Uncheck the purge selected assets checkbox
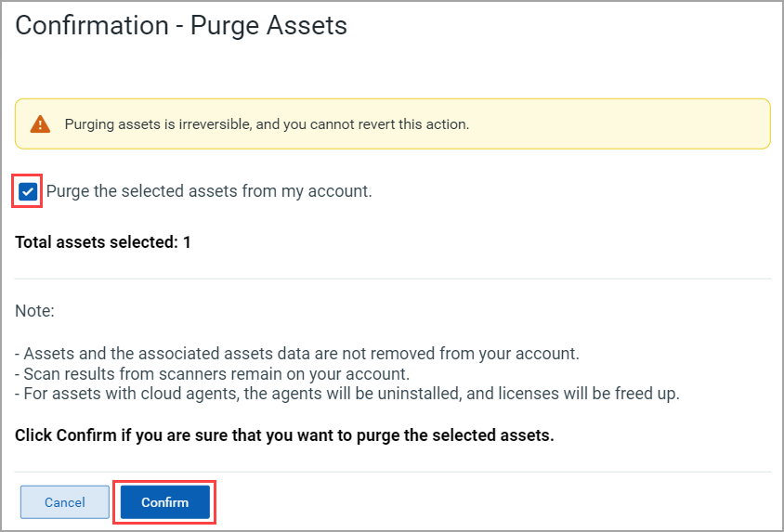This screenshot has height=532, width=784. tap(28, 191)
